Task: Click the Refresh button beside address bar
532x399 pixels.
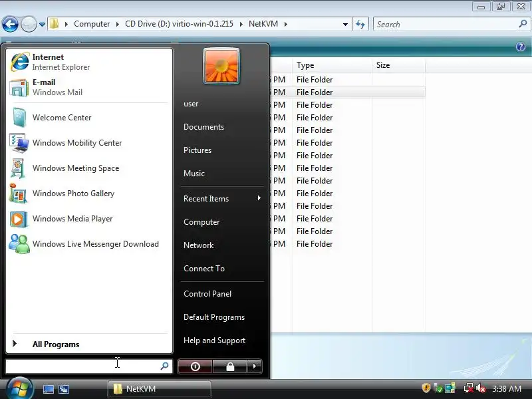Action: [360, 24]
